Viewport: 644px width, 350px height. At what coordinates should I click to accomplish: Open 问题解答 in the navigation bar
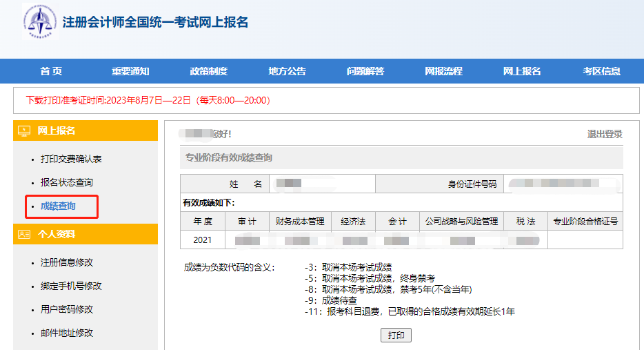(x=365, y=71)
